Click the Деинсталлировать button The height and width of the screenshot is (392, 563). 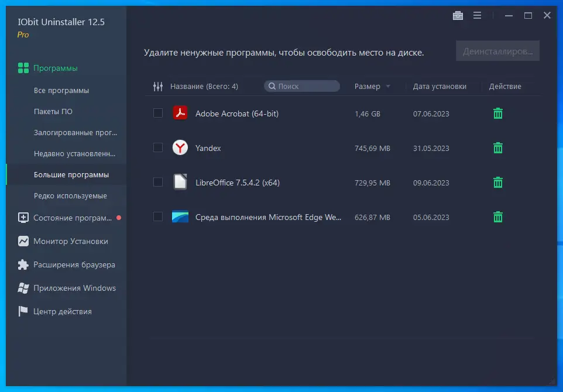coord(497,51)
